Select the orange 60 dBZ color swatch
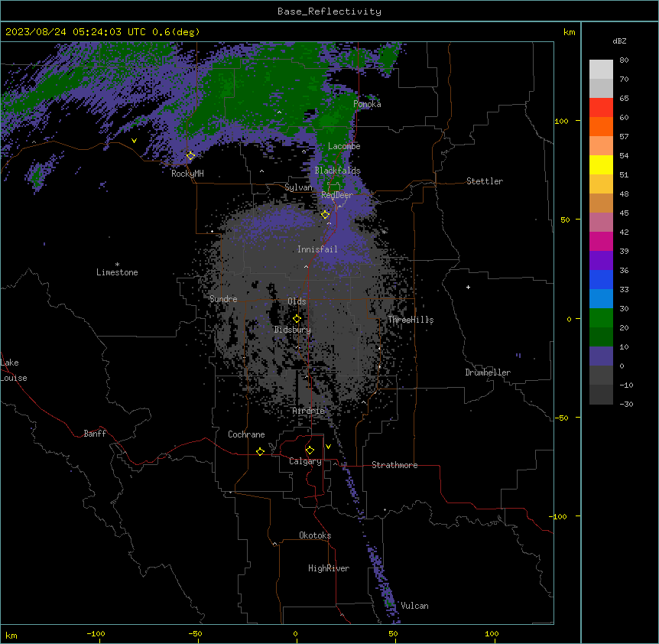659x644 pixels. 601,126
